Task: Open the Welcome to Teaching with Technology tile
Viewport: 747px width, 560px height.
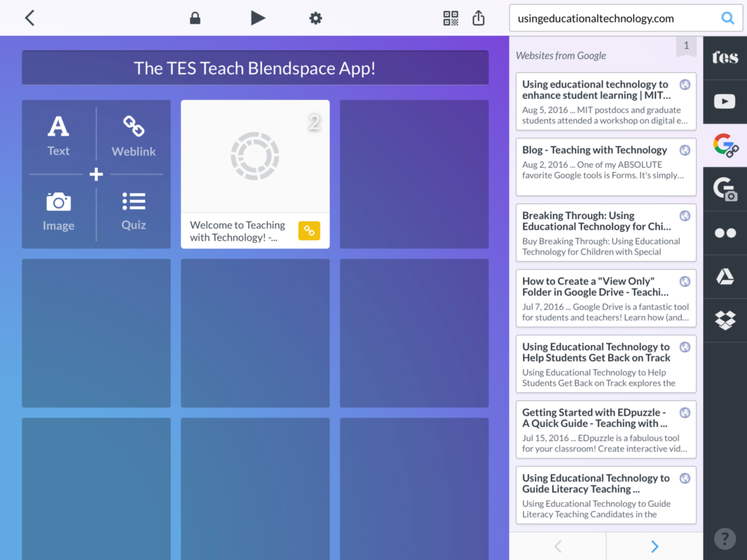Action: click(x=255, y=174)
